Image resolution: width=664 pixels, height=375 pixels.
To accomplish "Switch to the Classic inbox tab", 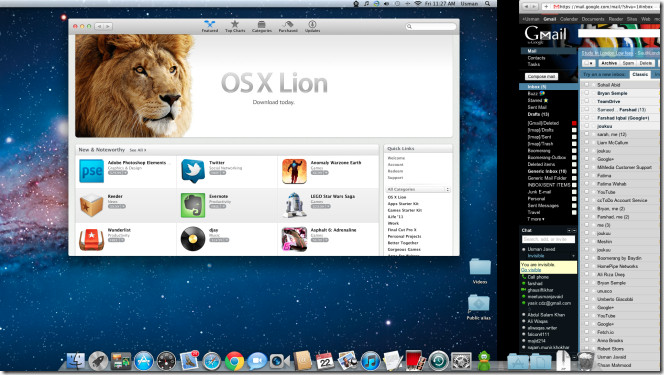I will (640, 74).
